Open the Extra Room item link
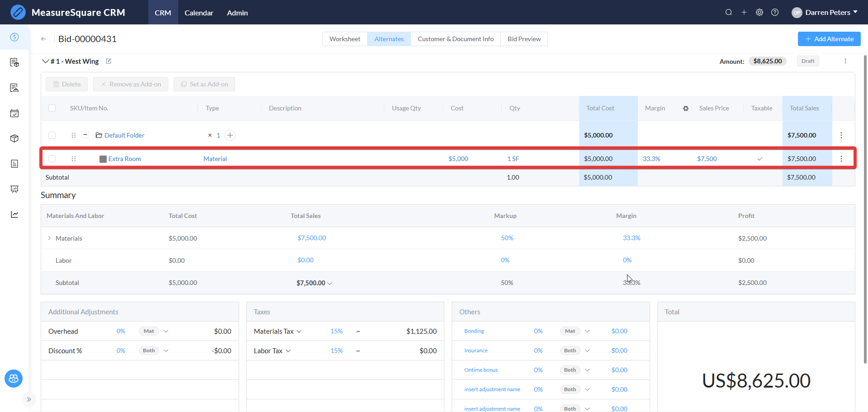The height and width of the screenshot is (412, 868). click(125, 159)
